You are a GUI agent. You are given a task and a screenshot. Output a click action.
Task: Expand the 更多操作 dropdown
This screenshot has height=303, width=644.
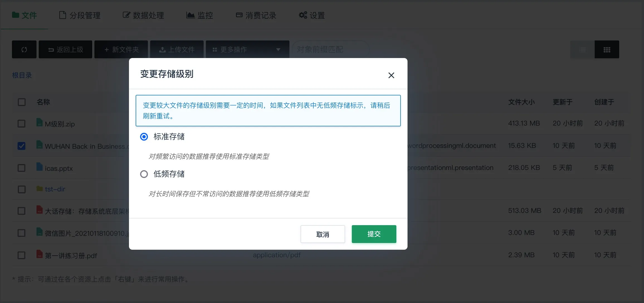tap(247, 49)
